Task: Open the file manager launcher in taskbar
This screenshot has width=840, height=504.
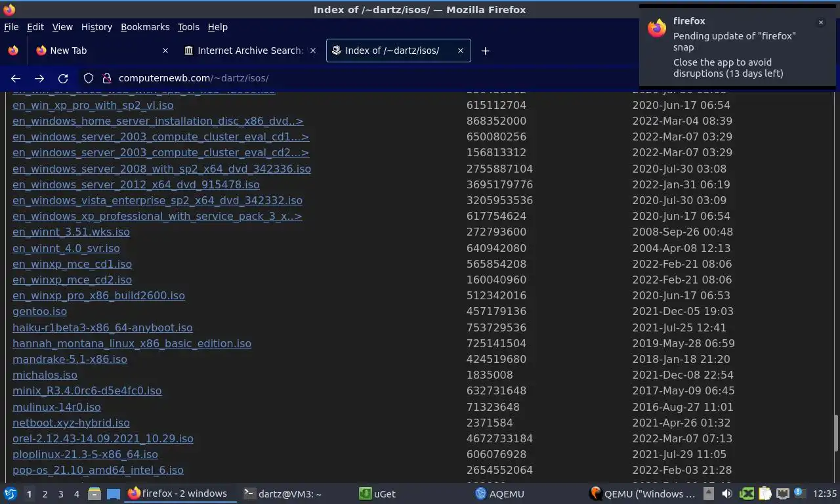Action: click(94, 493)
